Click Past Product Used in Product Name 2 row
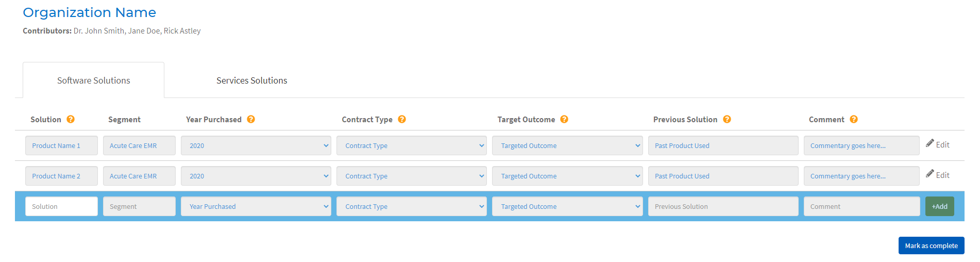Screen dimensions: 980x262 click(723, 176)
